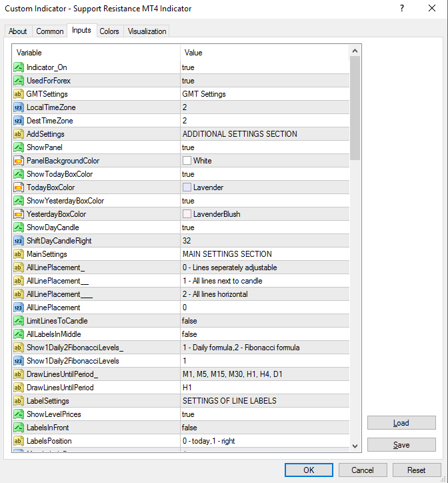This screenshot has height=483, width=448.
Task: Open YesterdayBoxColor LavenderBlush value dropdown
Action: pyautogui.click(x=264, y=214)
